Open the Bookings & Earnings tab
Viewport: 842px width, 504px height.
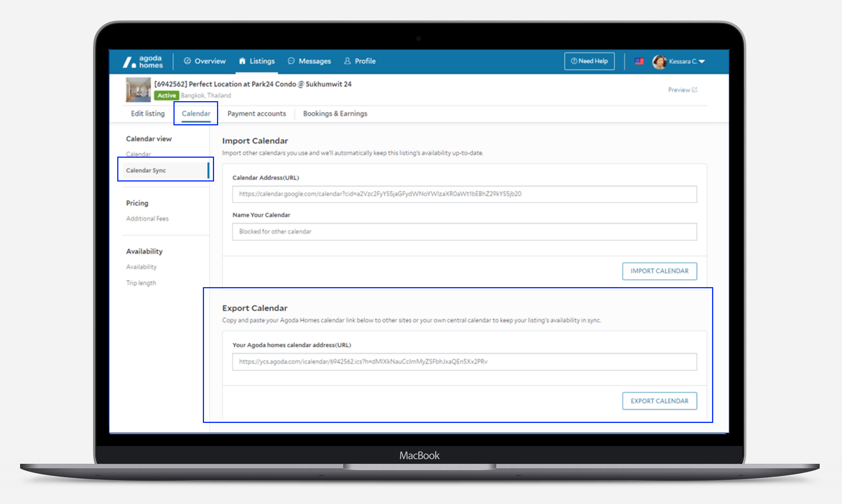coord(335,113)
